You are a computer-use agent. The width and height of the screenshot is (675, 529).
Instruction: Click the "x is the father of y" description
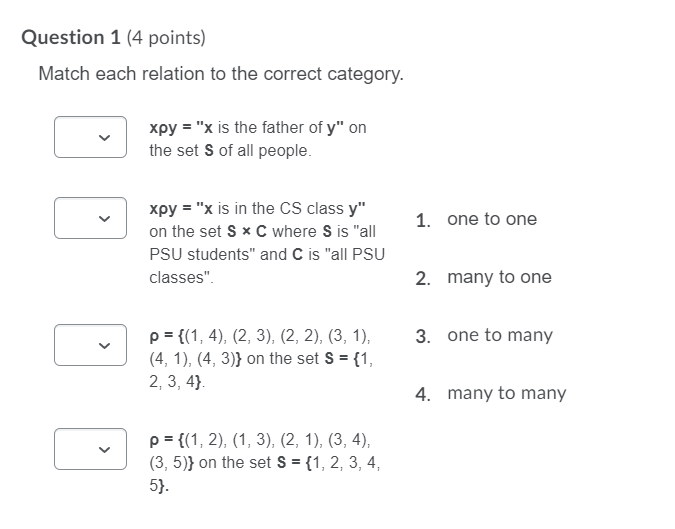click(258, 139)
